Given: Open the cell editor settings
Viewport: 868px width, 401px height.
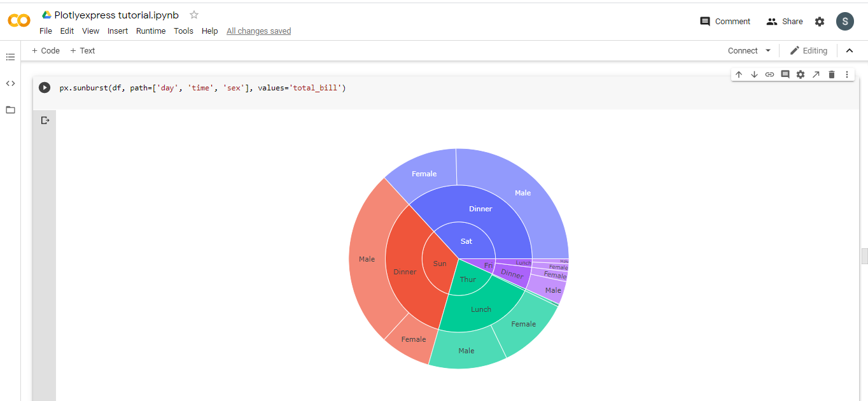Looking at the screenshot, I should [800, 74].
